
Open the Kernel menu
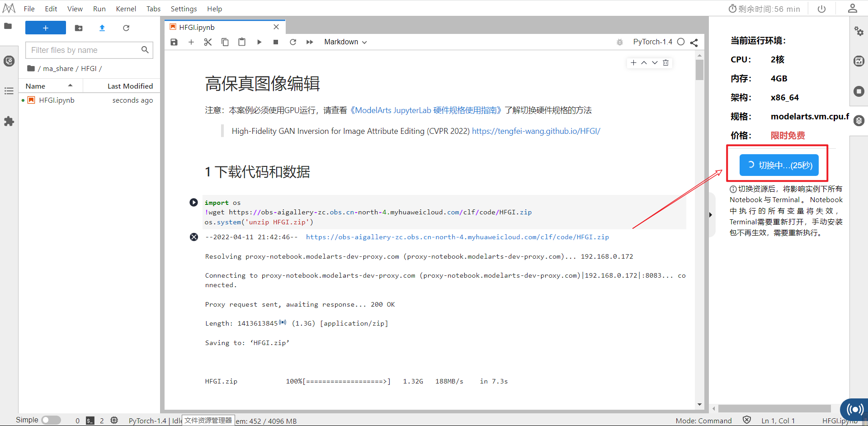point(126,9)
